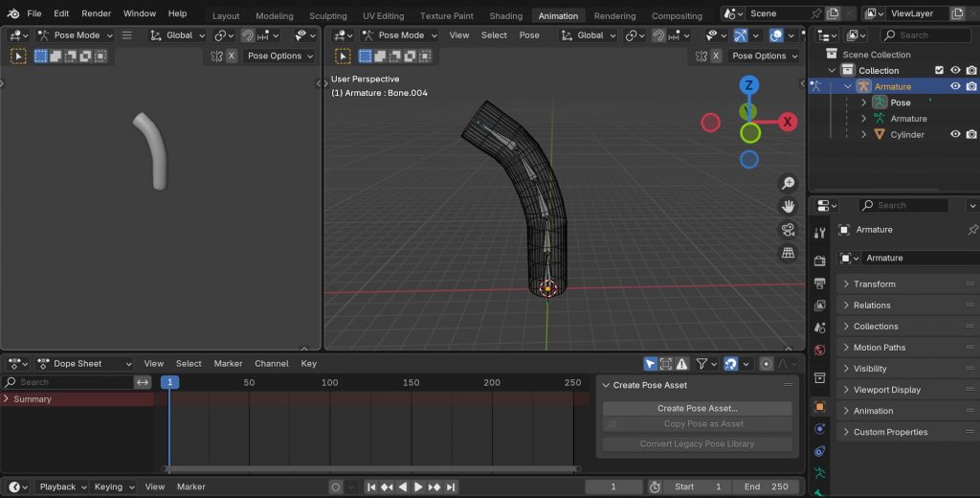Image resolution: width=980 pixels, height=498 pixels.
Task: Open the Pose Options popover
Action: (764, 56)
